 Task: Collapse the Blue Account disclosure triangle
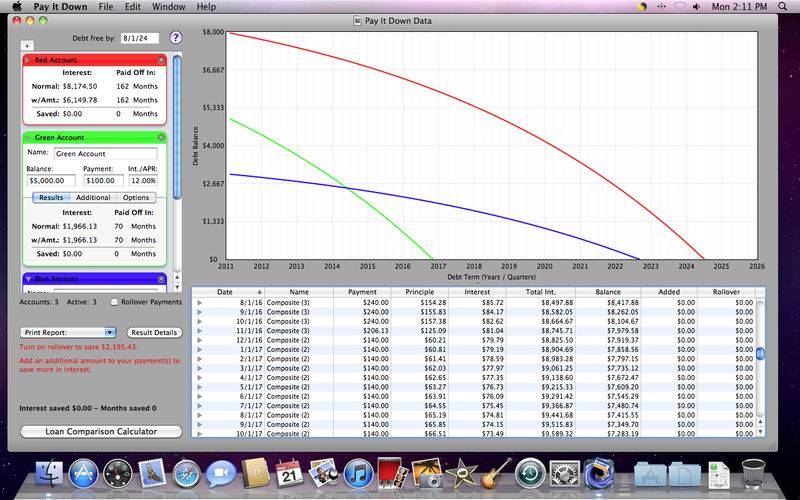tap(28, 279)
